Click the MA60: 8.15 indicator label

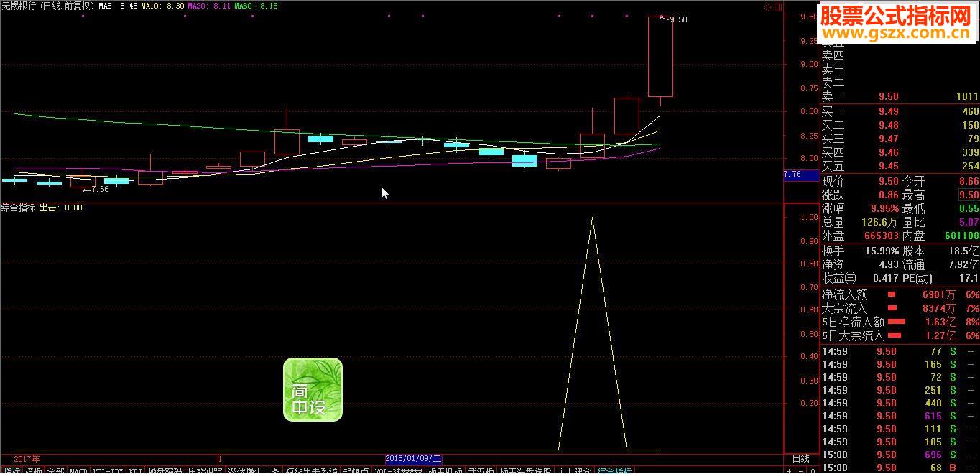point(256,6)
